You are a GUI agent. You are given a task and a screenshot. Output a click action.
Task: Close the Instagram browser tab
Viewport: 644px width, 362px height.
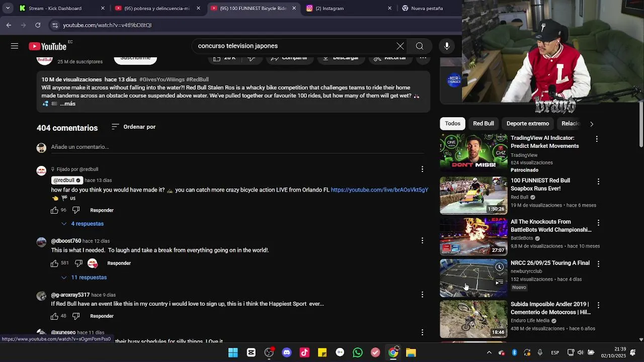point(389,8)
